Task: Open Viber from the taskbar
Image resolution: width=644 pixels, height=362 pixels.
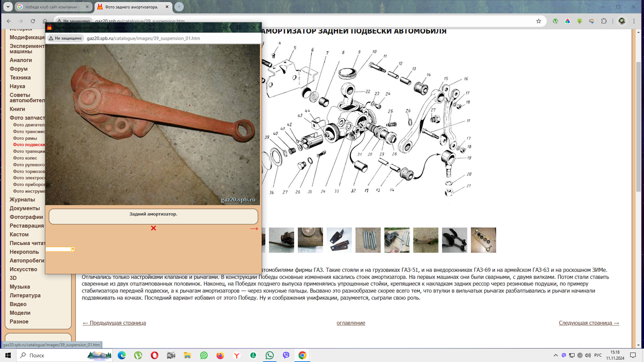Action: tap(286, 355)
